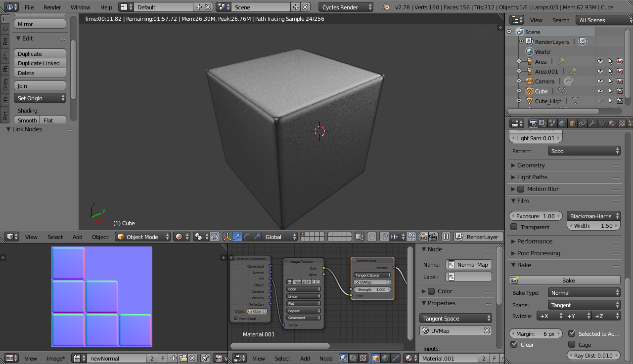Open Particles properties tab

pyautogui.click(x=632, y=123)
